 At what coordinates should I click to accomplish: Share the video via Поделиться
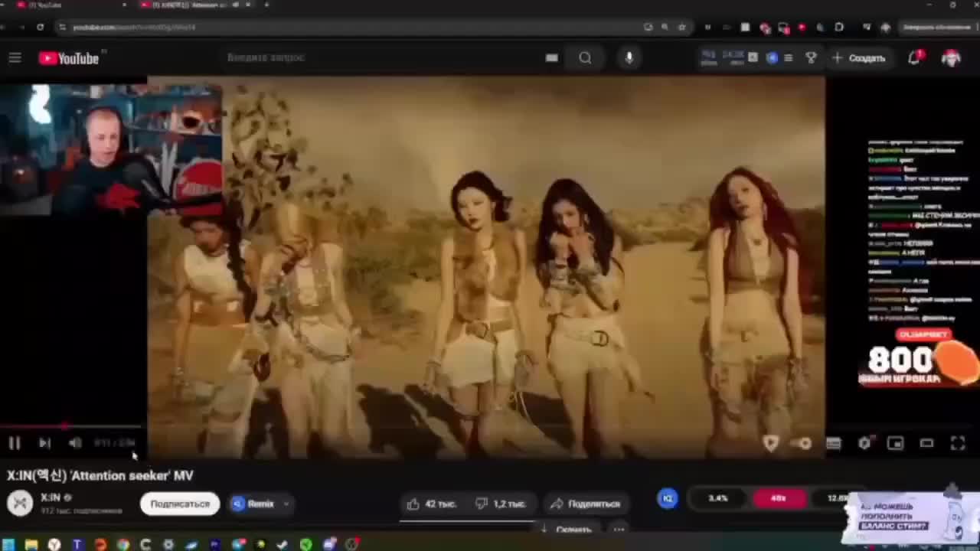(585, 504)
